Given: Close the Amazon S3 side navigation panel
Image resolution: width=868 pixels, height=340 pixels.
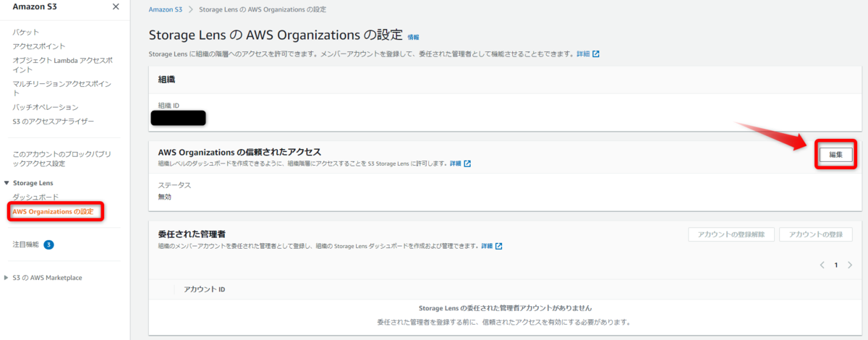Looking at the screenshot, I should tap(116, 7).
